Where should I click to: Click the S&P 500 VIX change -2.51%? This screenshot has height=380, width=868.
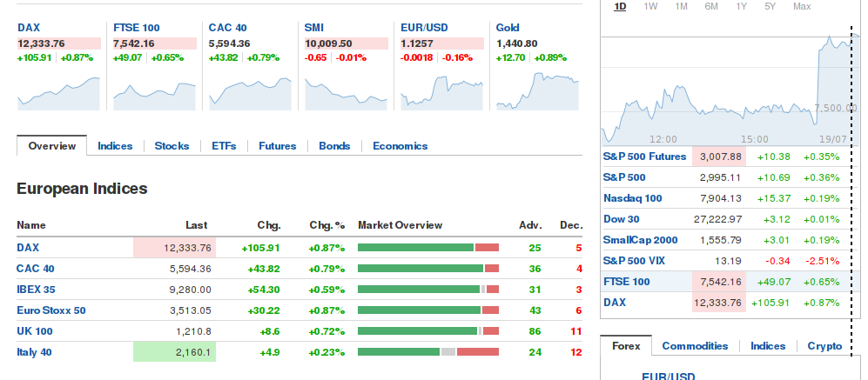click(823, 261)
